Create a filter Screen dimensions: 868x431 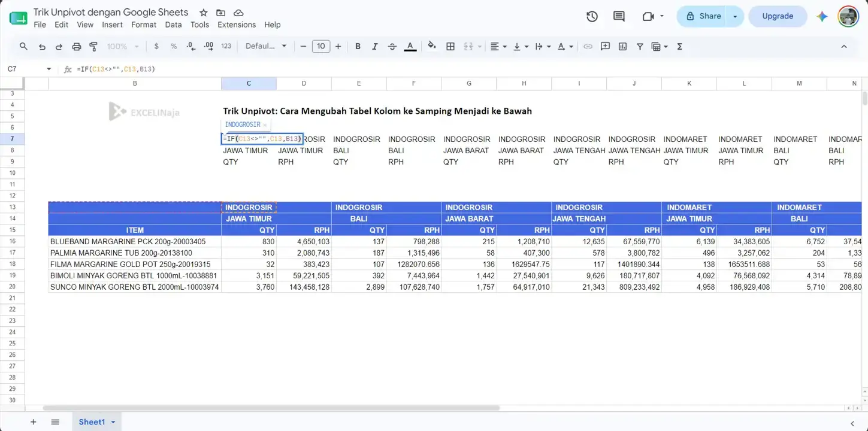(640, 46)
